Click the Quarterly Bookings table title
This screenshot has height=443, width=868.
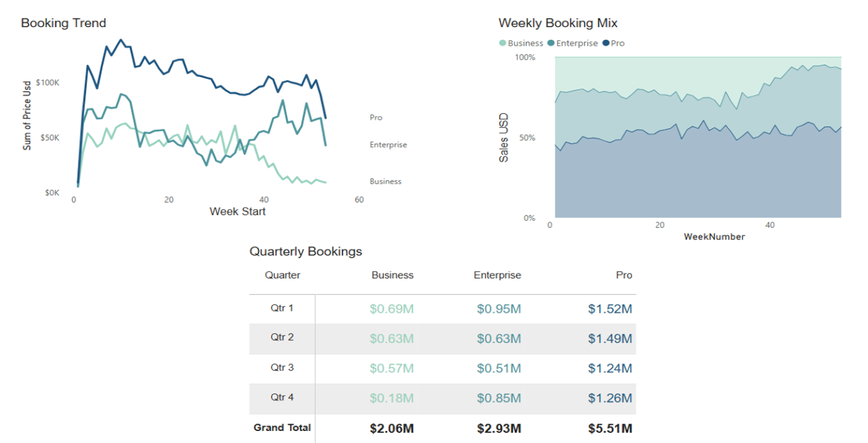click(x=306, y=251)
